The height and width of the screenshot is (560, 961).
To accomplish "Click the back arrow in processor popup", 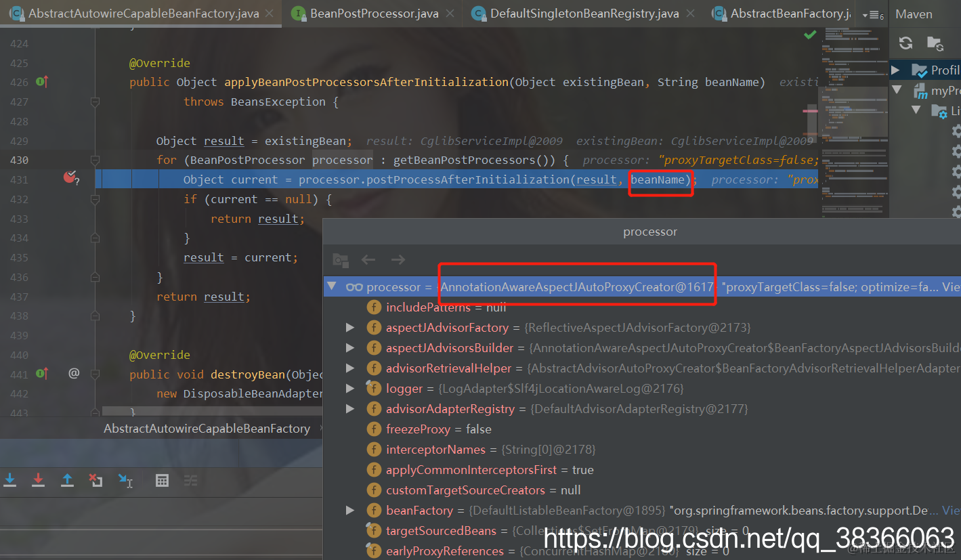I will (x=368, y=259).
